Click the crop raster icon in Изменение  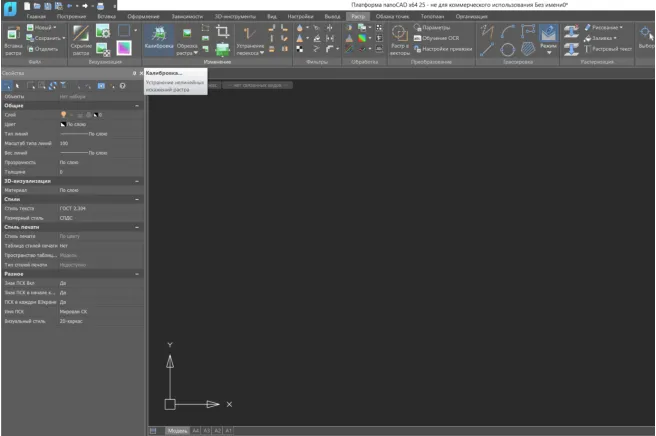222,33
